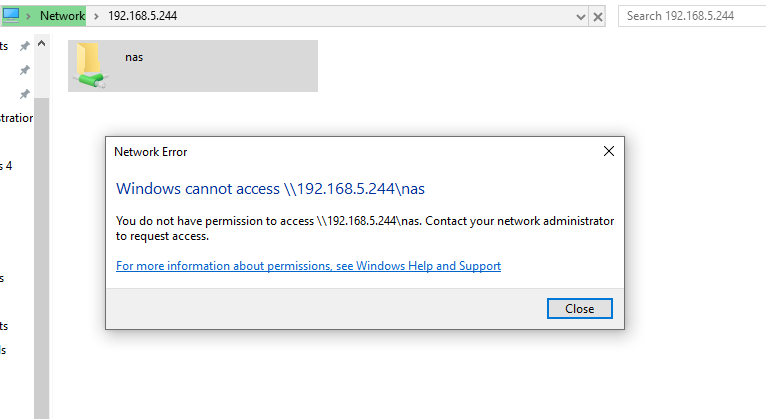Select the 192.168.5.244 breadcrumb segment
The width and height of the screenshot is (766, 419).
click(x=142, y=16)
